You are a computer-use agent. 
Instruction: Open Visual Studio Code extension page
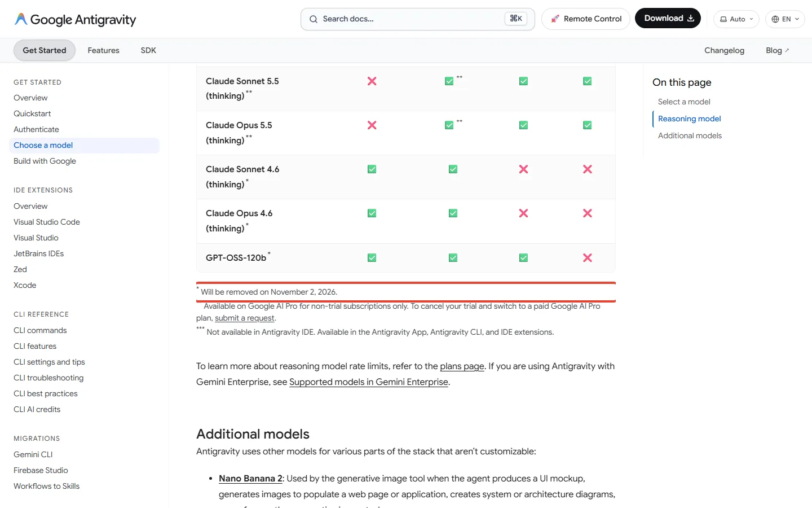(x=47, y=222)
